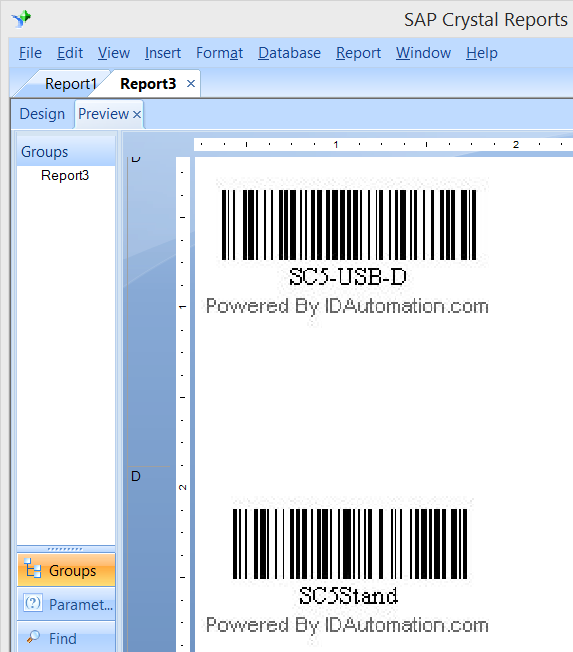Click the vertical ruler at mark 2
The image size is (573, 652).
183,487
